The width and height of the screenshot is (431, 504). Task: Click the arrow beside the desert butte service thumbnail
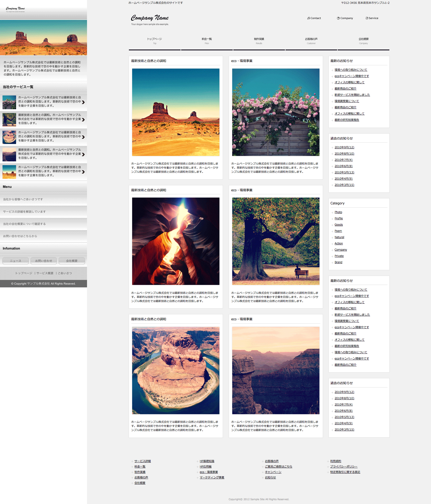[83, 172]
